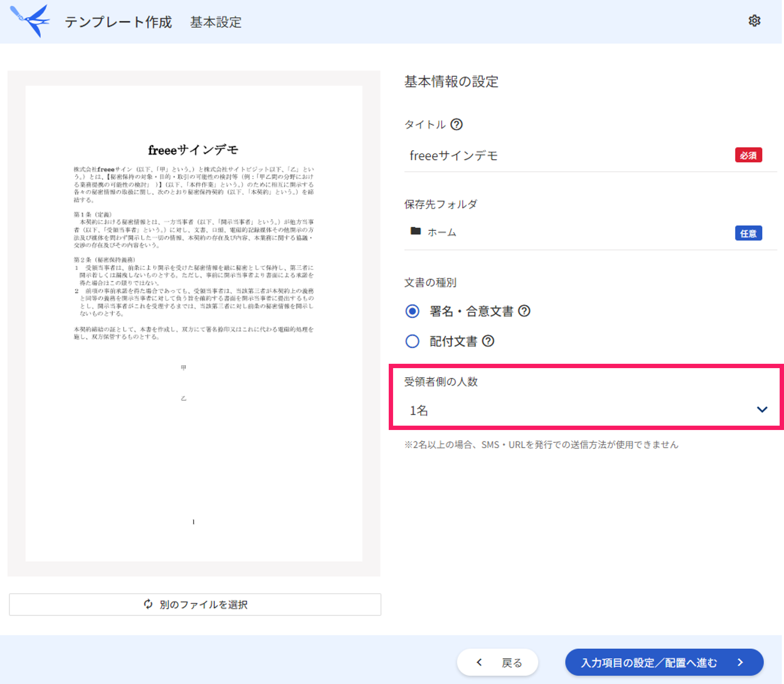The height and width of the screenshot is (684, 784).
Task: Click the freee Sign bird logo
Action: tap(30, 21)
